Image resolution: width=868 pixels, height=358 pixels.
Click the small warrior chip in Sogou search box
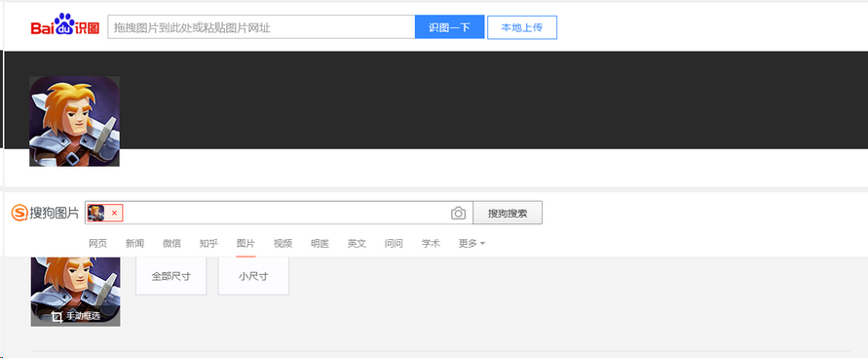click(x=95, y=213)
